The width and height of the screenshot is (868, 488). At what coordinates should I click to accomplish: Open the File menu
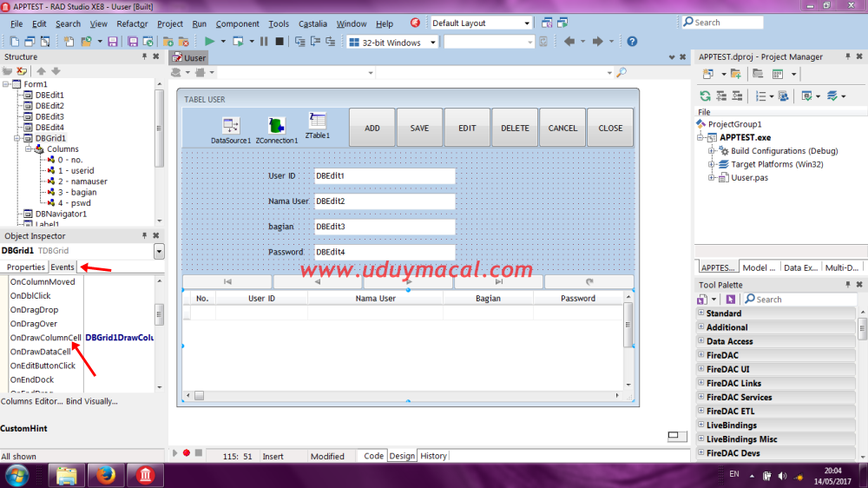pos(16,23)
